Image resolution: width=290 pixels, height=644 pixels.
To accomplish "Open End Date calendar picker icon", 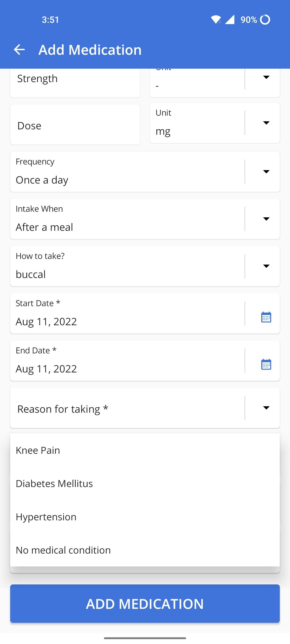I will 266,364.
